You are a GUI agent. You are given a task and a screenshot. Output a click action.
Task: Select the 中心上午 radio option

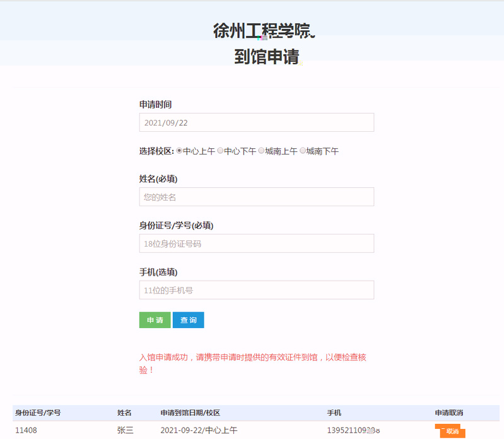179,151
